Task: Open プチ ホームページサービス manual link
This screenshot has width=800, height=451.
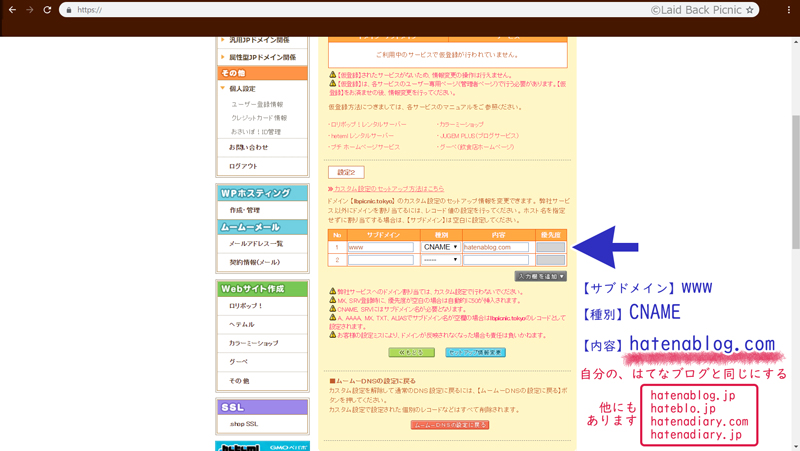Action: (364, 147)
